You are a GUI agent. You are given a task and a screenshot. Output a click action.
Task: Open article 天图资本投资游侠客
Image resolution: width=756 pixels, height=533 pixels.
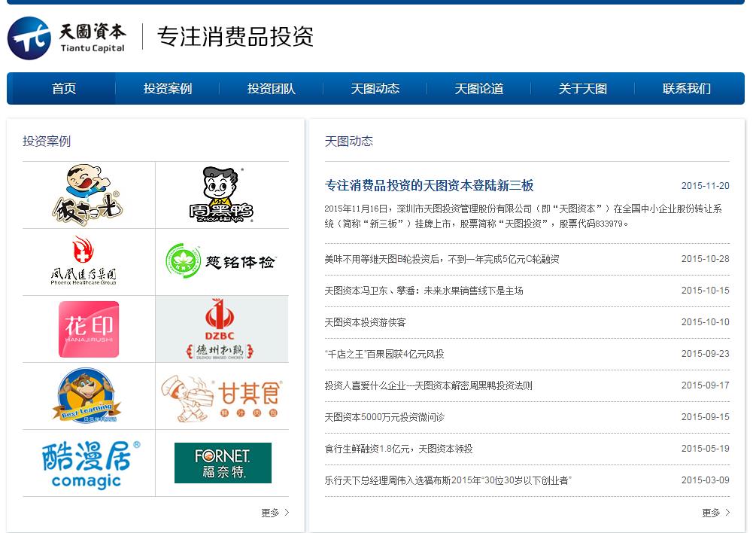(x=365, y=322)
